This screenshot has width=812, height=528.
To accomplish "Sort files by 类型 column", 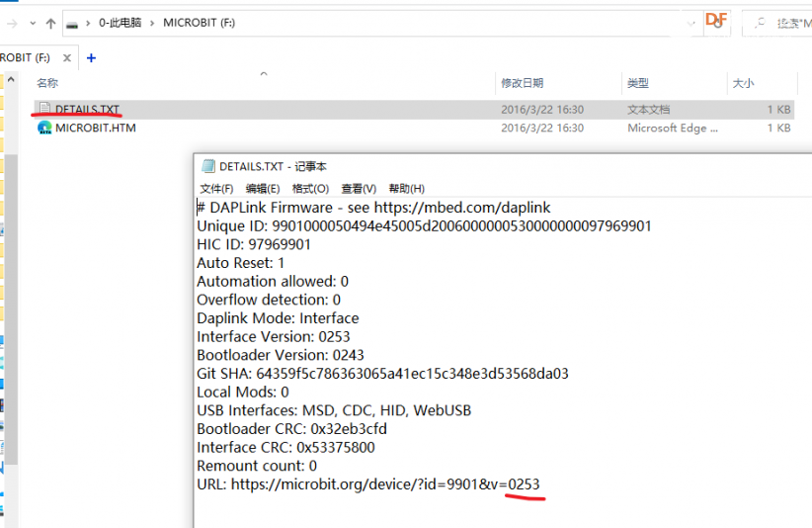I will 637,83.
